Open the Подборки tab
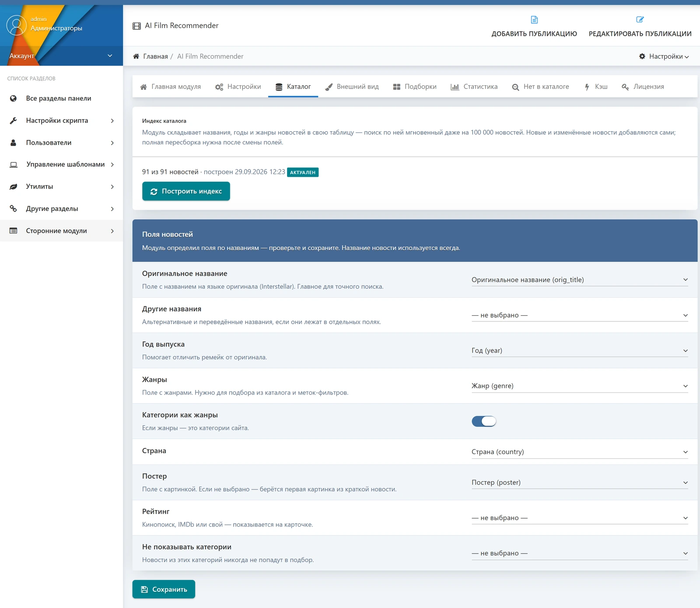 (415, 87)
